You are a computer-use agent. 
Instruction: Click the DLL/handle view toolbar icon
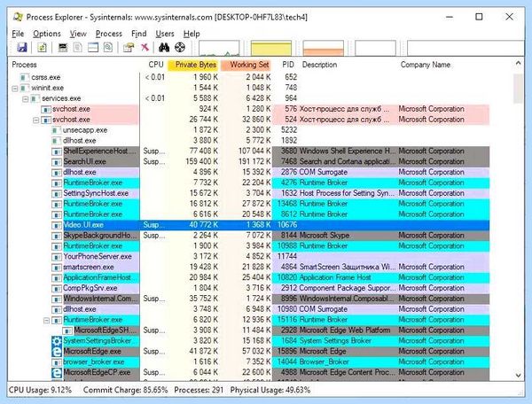(108, 48)
